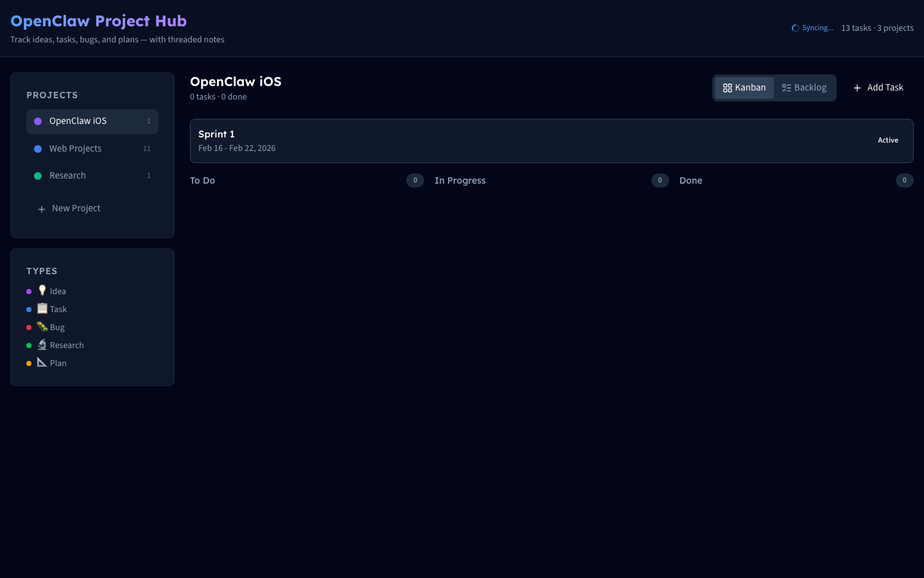The image size is (924, 578).
Task: Click the Plan ruler icon
Action: (42, 362)
